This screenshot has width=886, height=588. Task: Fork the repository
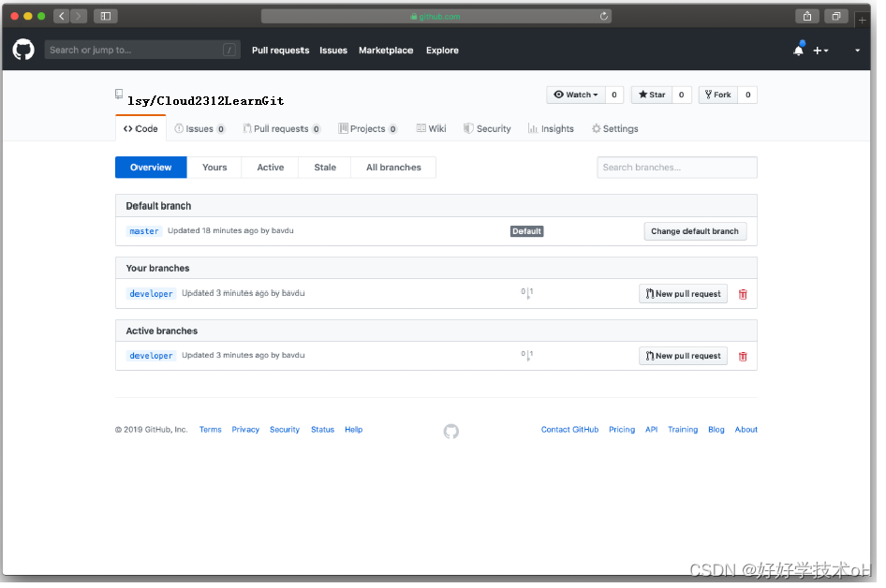(718, 95)
